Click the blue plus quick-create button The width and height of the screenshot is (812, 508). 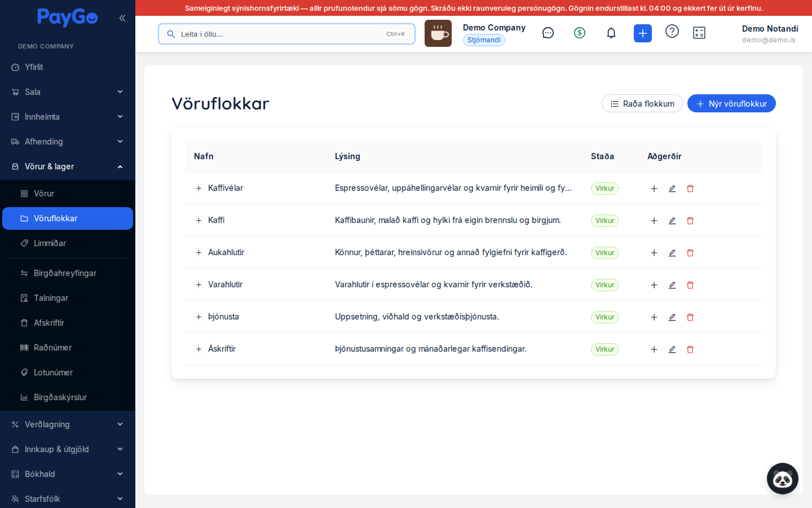pyautogui.click(x=643, y=33)
